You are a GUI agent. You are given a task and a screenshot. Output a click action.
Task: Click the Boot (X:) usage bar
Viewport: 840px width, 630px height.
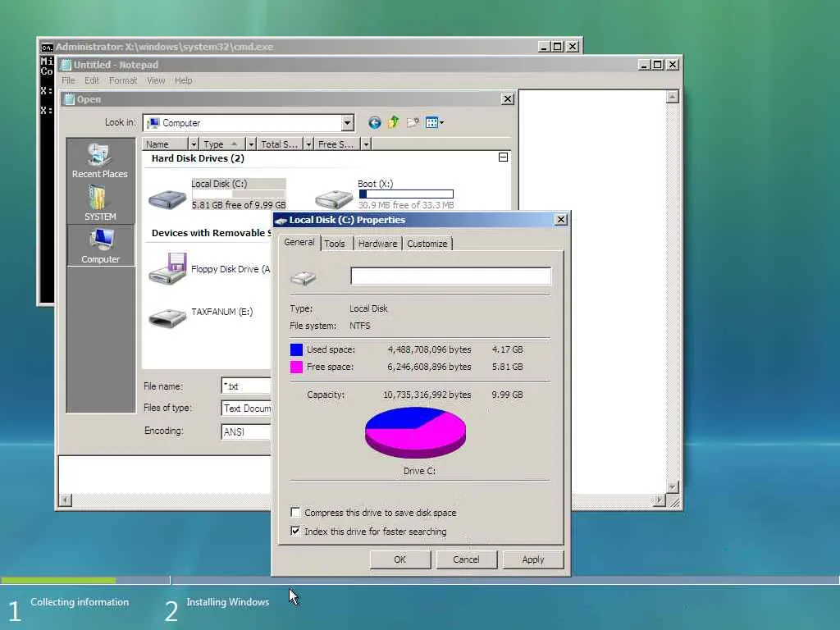[x=406, y=194]
